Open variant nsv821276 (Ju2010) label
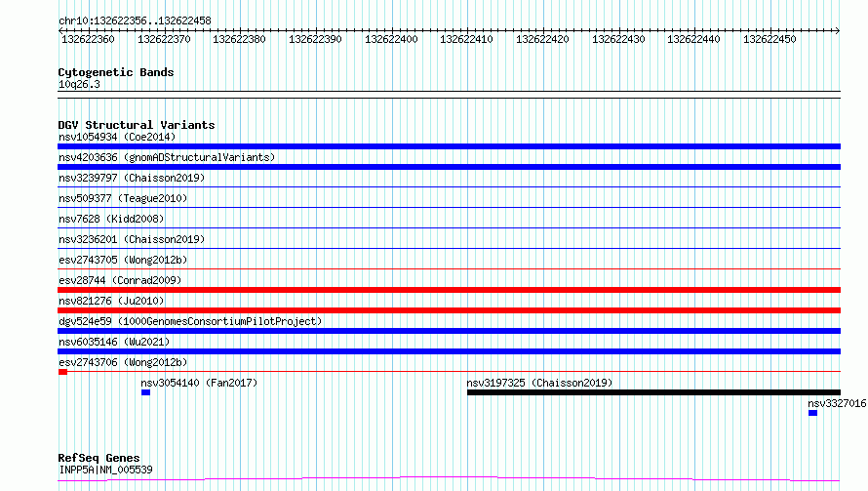868x491 pixels. pos(111,301)
